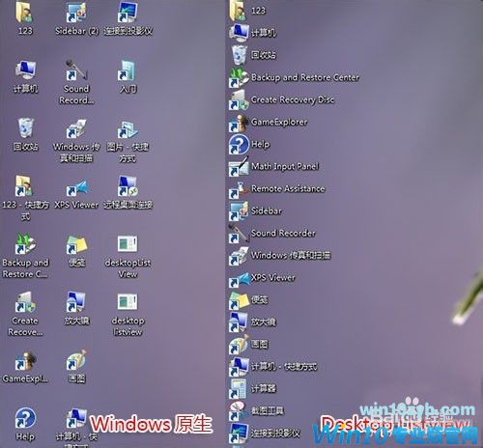Viewport: 483px width, 448px height.
Task: Open 计算机 icon in the left icon grid
Action: [25, 70]
